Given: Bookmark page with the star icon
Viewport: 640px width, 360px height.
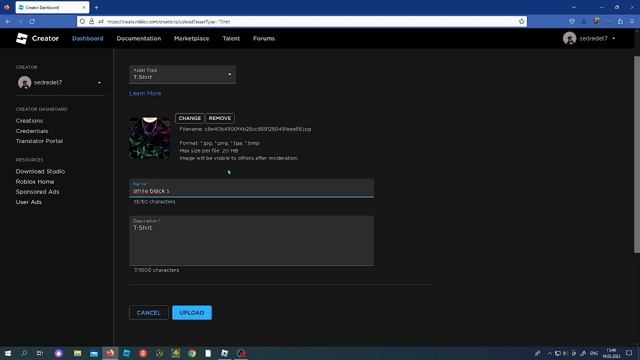Looking at the screenshot, I should tap(521, 21).
